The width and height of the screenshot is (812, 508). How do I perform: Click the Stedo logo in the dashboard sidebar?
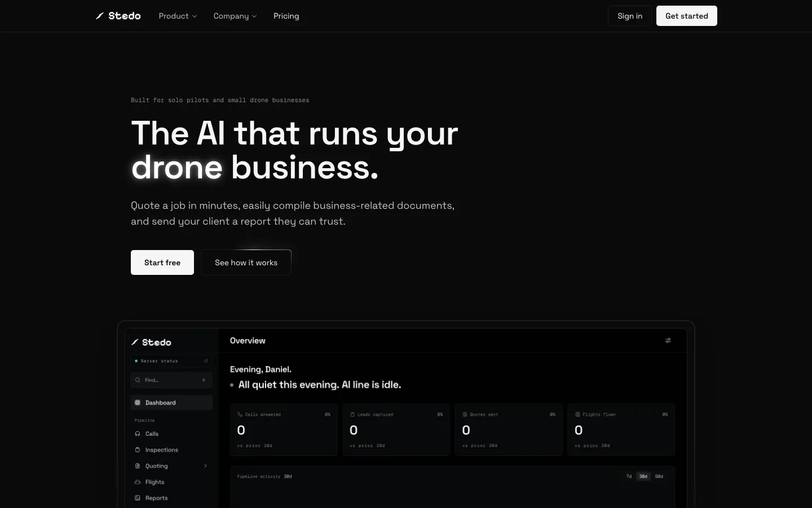[x=151, y=342]
